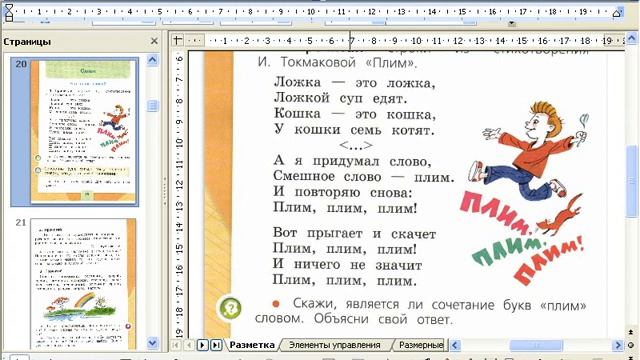Select page 21 thumbnail
This screenshot has width=640, height=360.
pyautogui.click(x=83, y=284)
